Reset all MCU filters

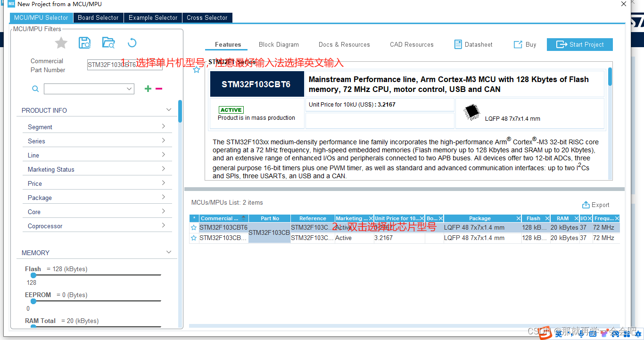pos(132,43)
